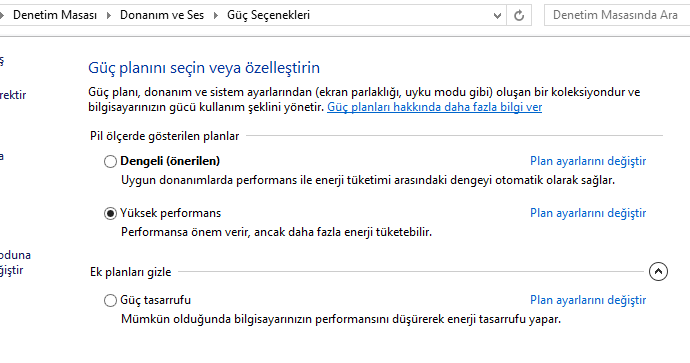690x363 pixels.
Task: Collapse additional plans with the round chevron
Action: click(x=658, y=271)
